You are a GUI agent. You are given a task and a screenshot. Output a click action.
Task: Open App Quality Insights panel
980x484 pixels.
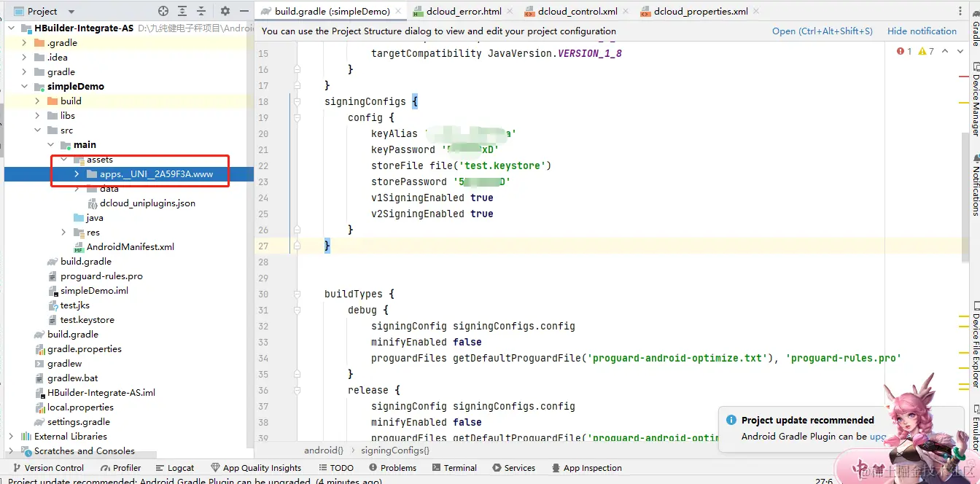(256, 468)
